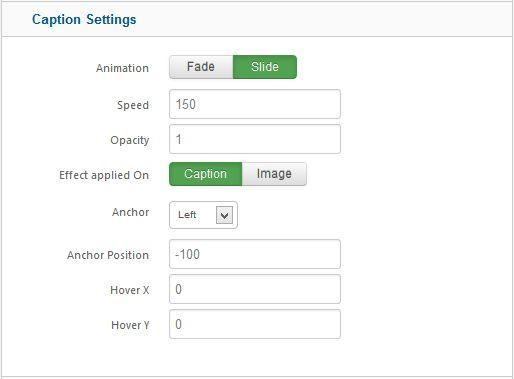Click the Hover X input field
514x379 pixels.
[255, 289]
